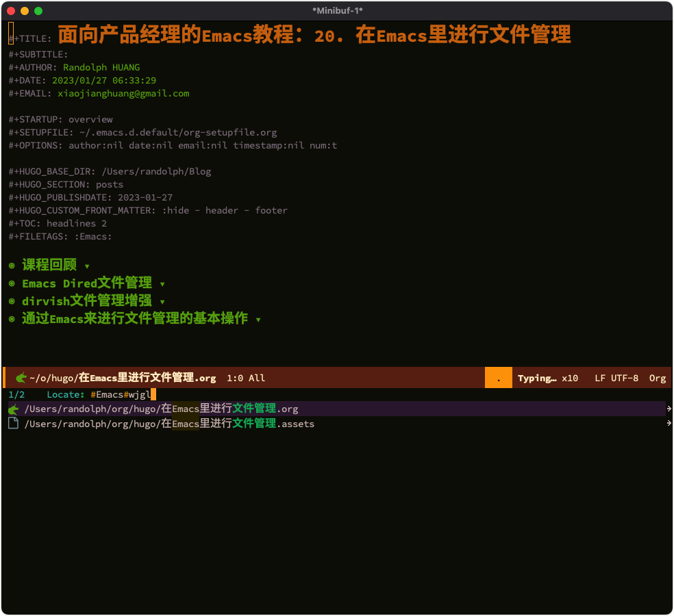
Task: Click the #+OPTIONS line
Action: click(x=173, y=146)
